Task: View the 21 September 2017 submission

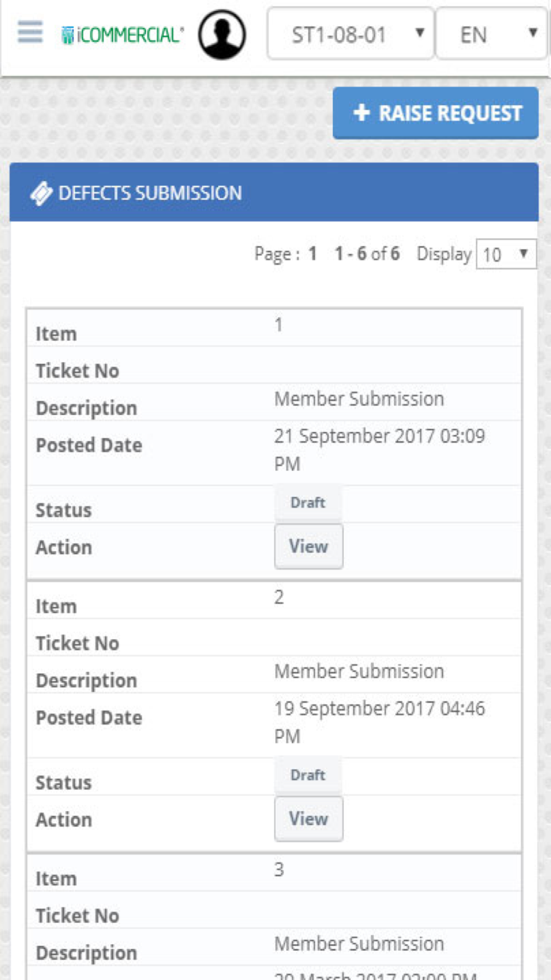Action: [309, 546]
